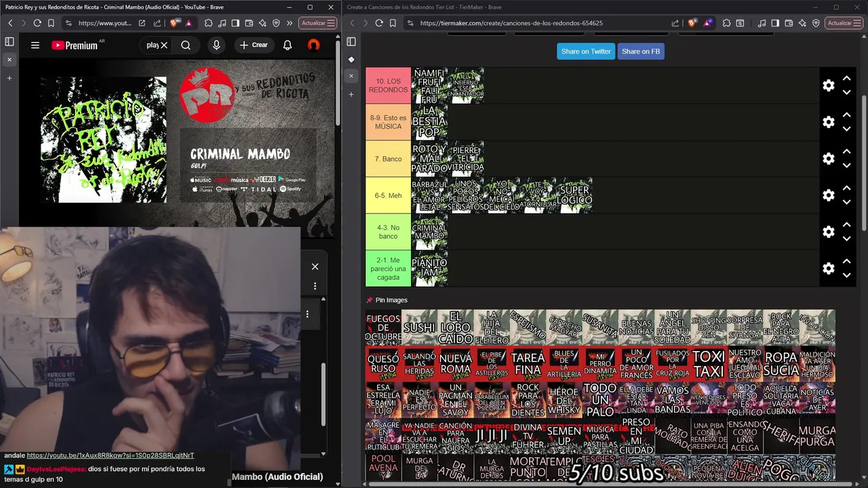This screenshot has width=868, height=488.
Task: Move 10. LOS REDONDOS tier down with chevron
Action: tap(846, 92)
